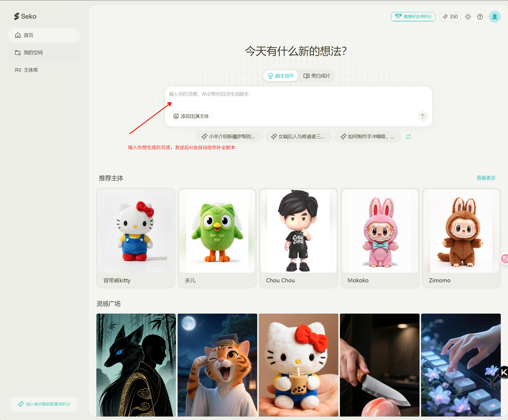This screenshot has height=420, width=508.
Task: Open the Zimomo subject card
Action: pos(461,238)
